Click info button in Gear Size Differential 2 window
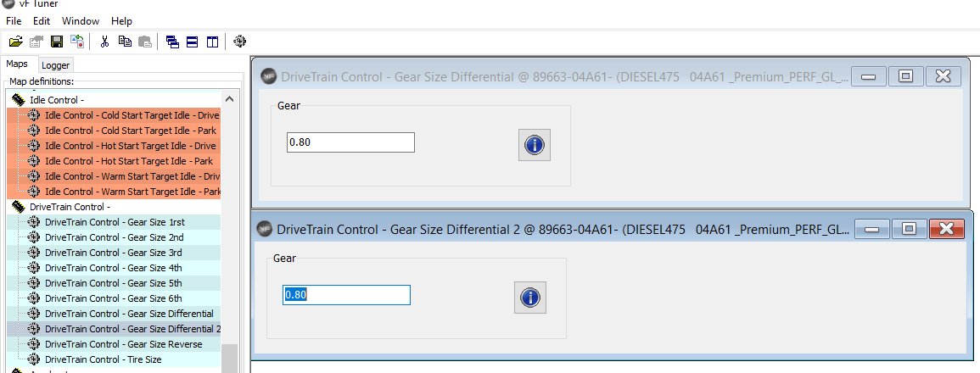Viewport: 980px width, 373px height. coord(530,298)
